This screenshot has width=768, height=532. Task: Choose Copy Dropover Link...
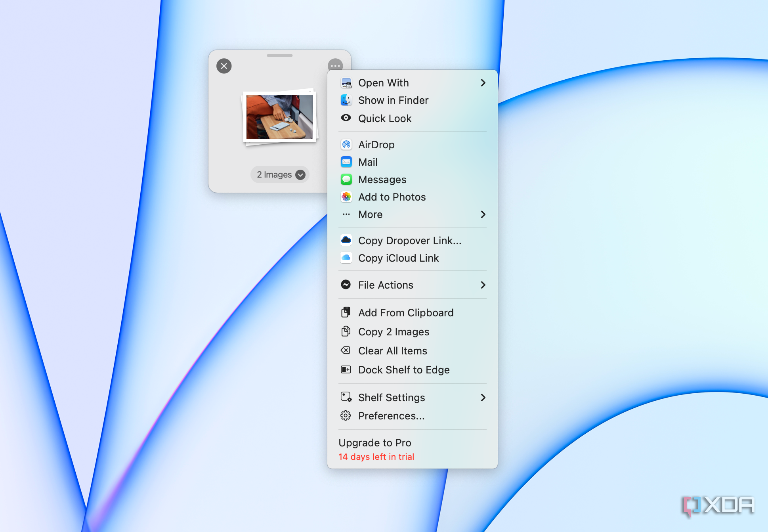(x=413, y=241)
